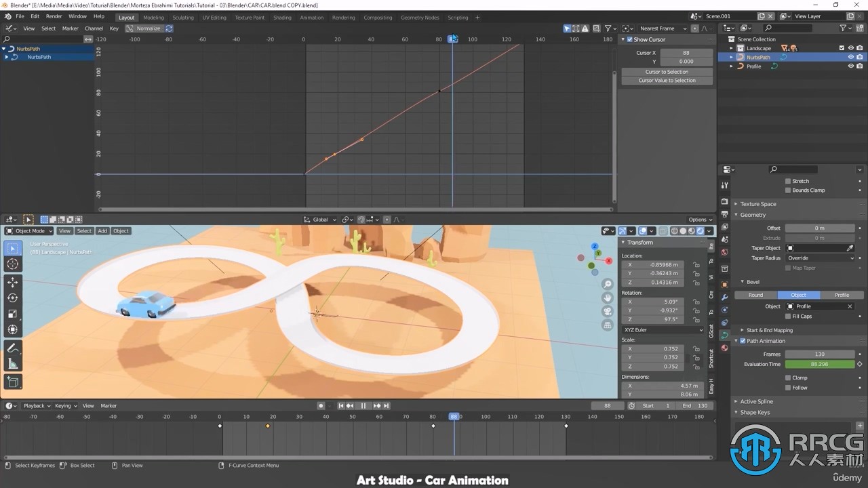Viewport: 868px width, 488px height.
Task: Switch to the Geometry Nodes workspace tab
Action: coord(420,18)
